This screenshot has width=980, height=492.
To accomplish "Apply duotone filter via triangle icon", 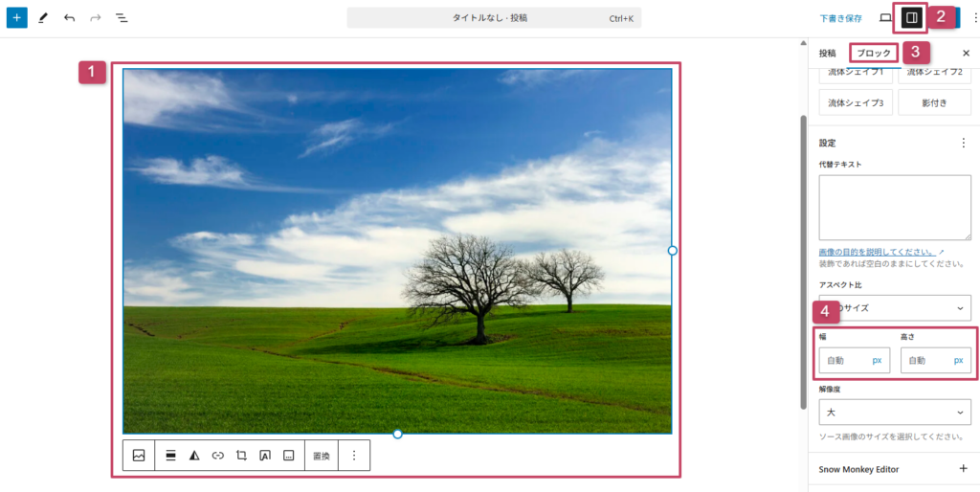I will pyautogui.click(x=194, y=456).
